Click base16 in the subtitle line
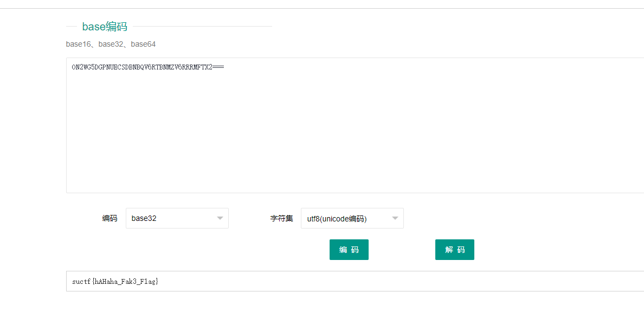 [x=78, y=44]
